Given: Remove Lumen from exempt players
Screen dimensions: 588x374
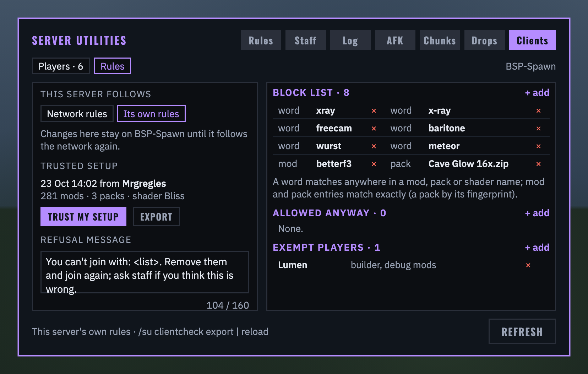Looking at the screenshot, I should [528, 265].
